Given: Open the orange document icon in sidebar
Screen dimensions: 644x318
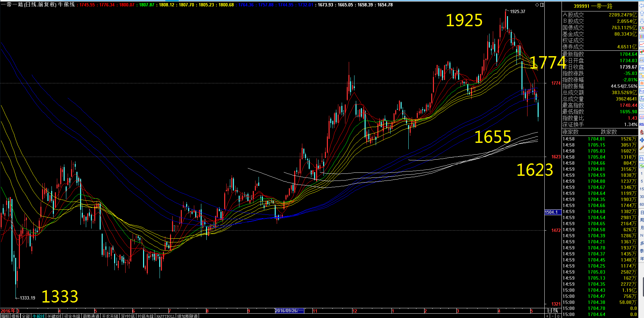Looking at the screenshot, I should (x=641, y=83).
